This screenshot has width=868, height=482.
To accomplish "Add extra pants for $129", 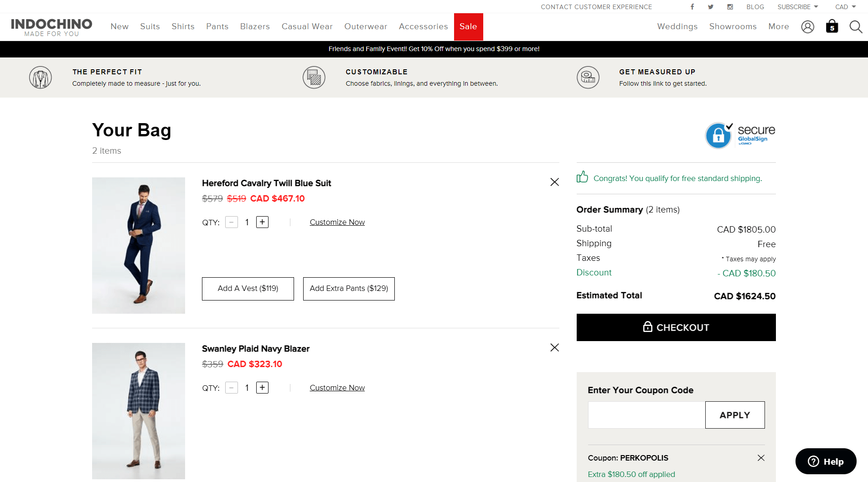I will (349, 289).
